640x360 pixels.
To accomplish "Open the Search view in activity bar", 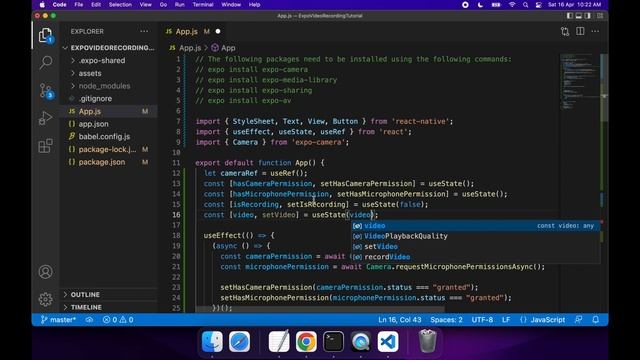I will (x=46, y=62).
